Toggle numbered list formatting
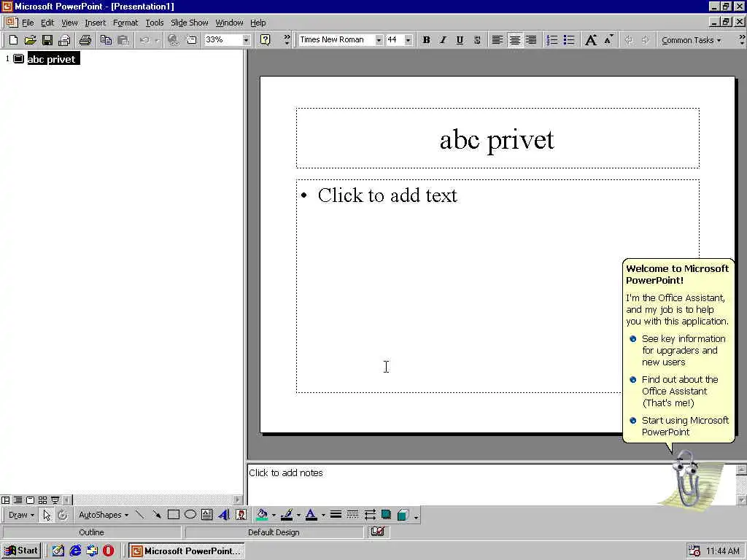The height and width of the screenshot is (560, 747). click(551, 40)
